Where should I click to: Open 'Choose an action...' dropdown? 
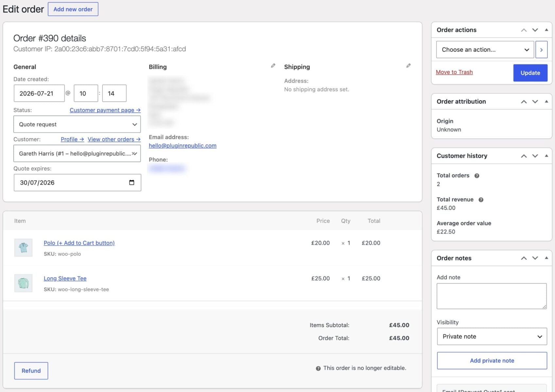485,50
